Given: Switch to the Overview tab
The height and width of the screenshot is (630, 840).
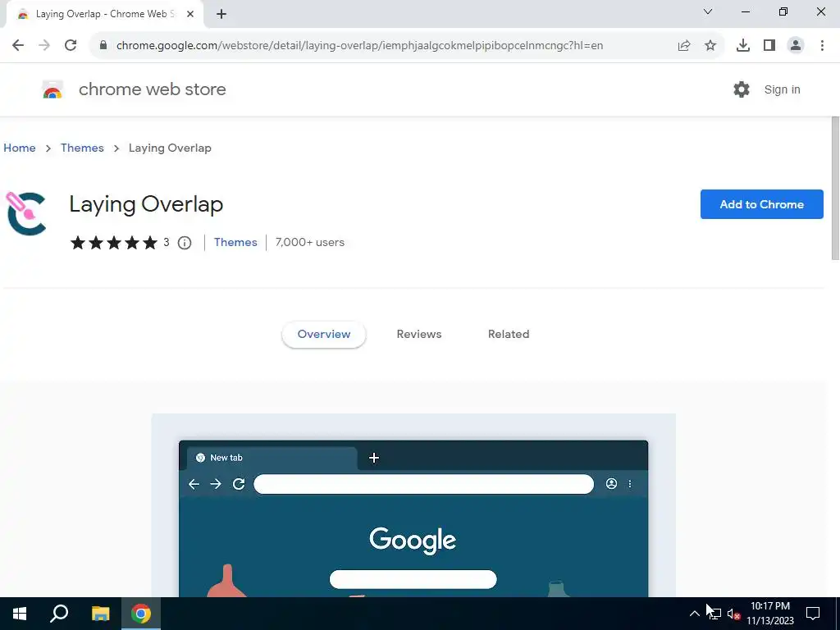Looking at the screenshot, I should point(323,335).
